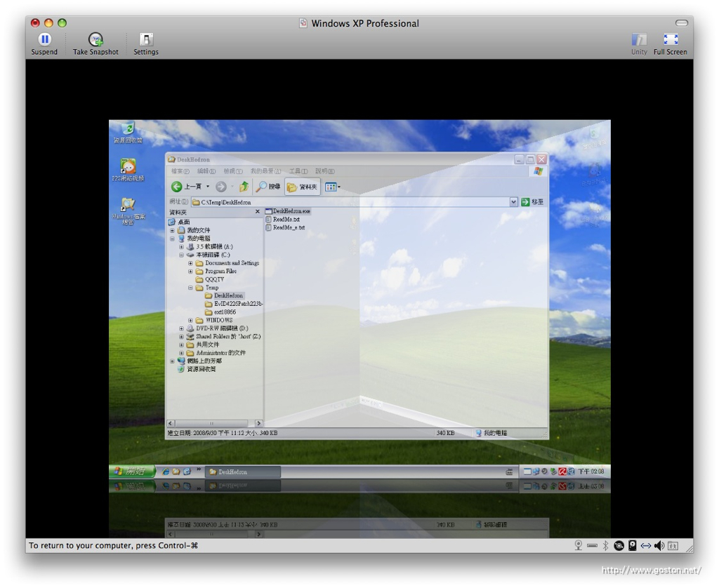Click the USB device status icon
Viewport: 719px width, 588px height.
coord(592,545)
